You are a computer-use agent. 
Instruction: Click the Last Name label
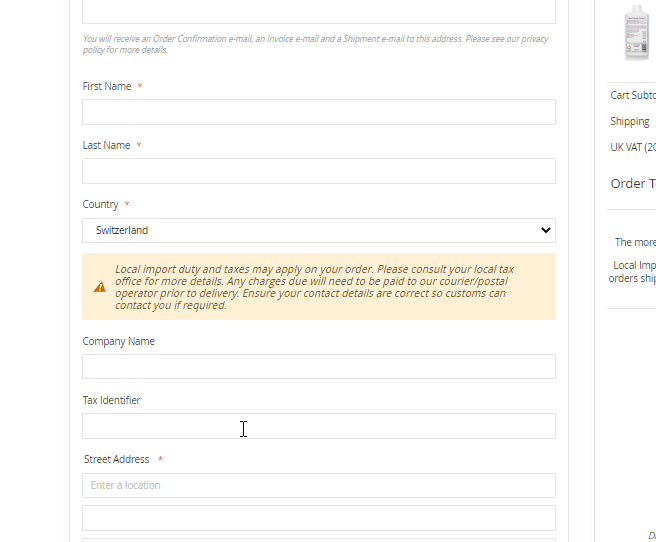(106, 145)
